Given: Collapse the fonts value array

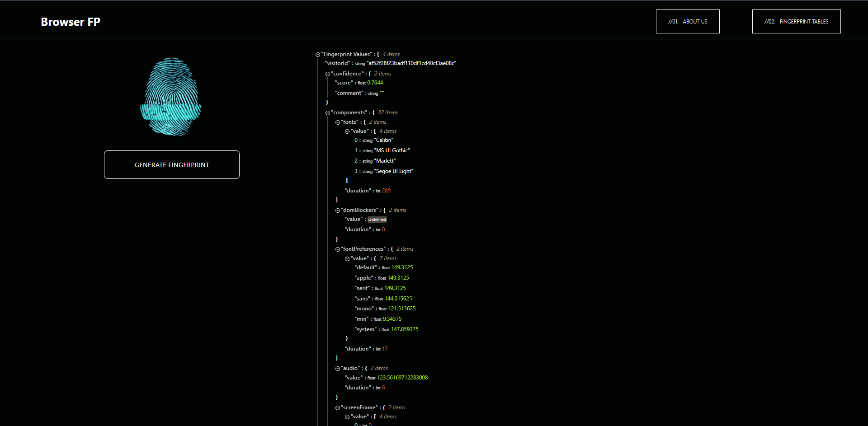Looking at the screenshot, I should (348, 131).
